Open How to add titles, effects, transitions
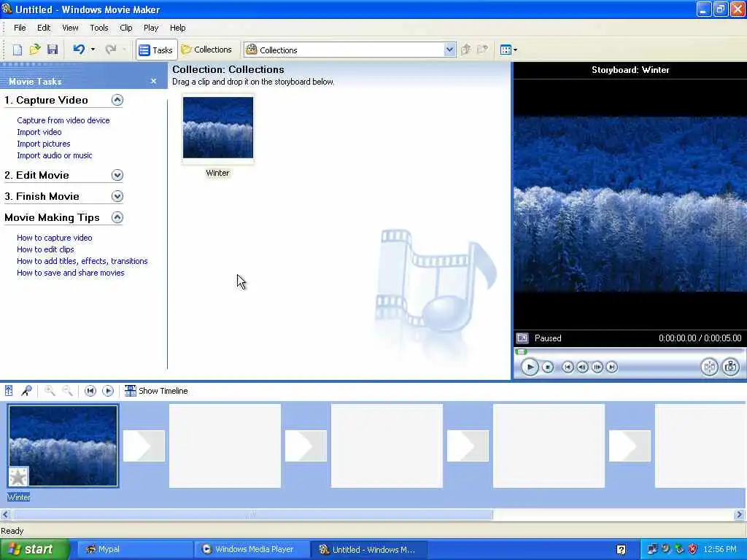The width and height of the screenshot is (747, 560). pyautogui.click(x=82, y=261)
